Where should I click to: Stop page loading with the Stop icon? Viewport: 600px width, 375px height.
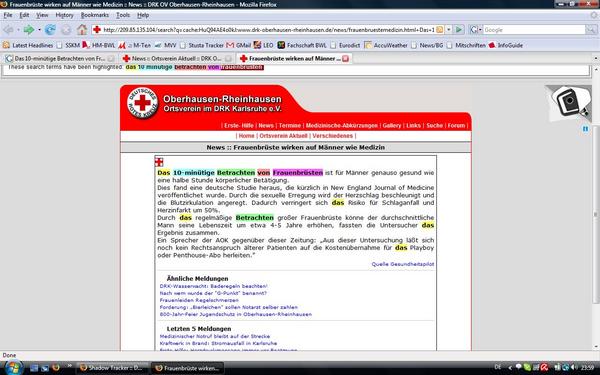[66, 29]
